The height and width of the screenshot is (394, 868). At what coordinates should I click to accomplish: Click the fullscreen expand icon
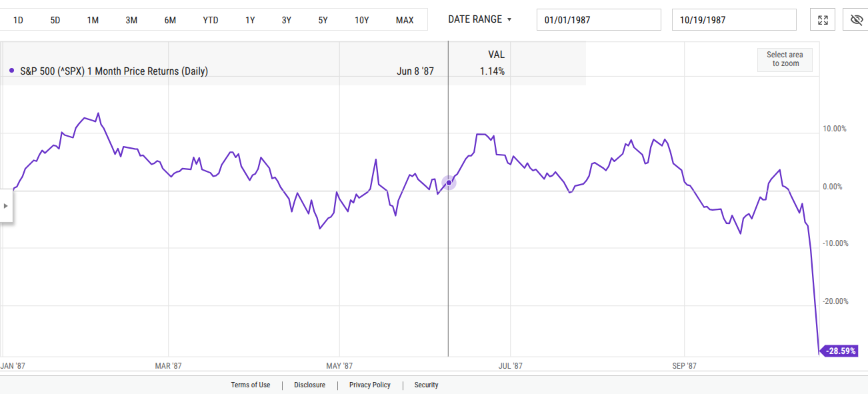[823, 20]
